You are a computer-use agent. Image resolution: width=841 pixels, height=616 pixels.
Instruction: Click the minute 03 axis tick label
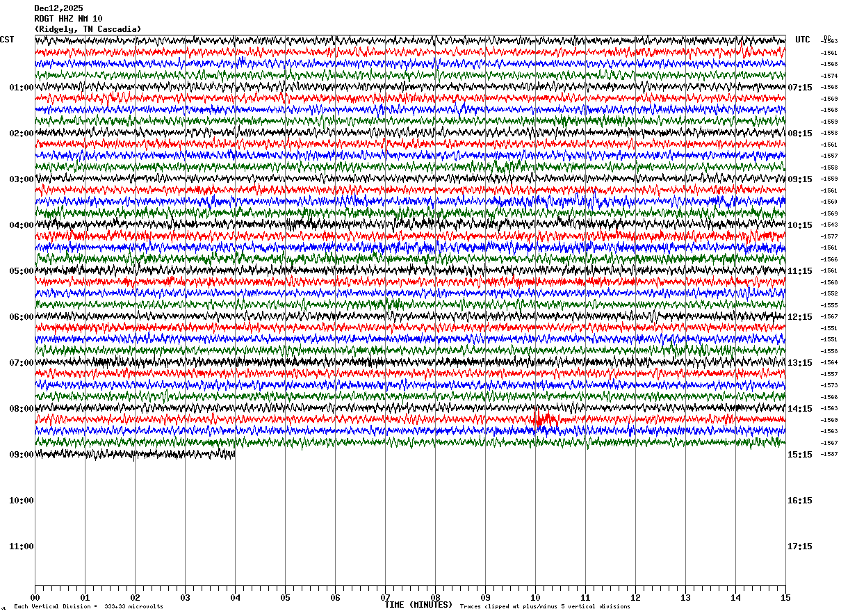click(185, 597)
